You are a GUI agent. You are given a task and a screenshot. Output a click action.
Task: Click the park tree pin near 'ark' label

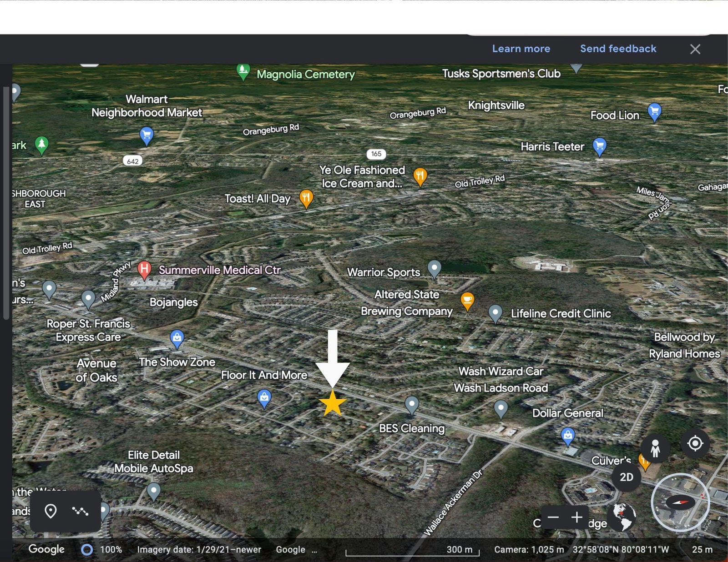tap(41, 146)
